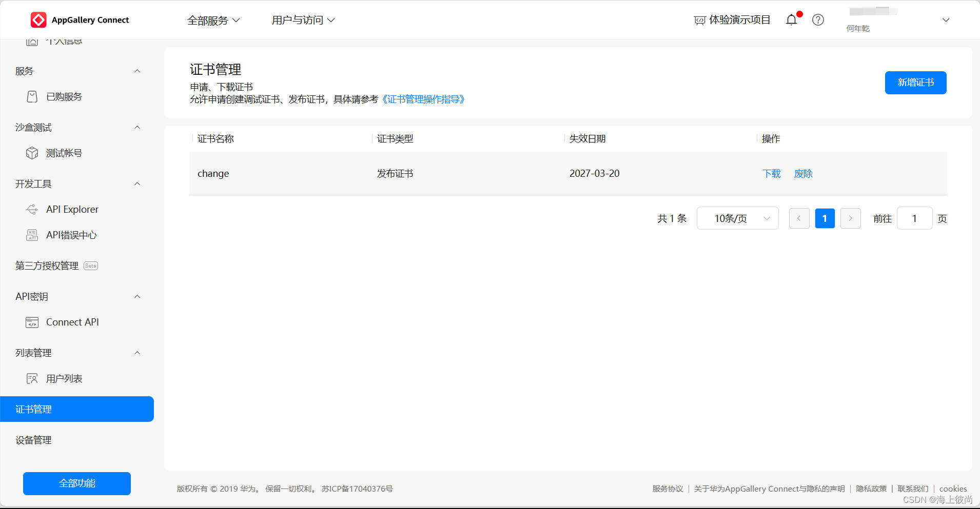
Task: Download the change certificate
Action: 772,174
